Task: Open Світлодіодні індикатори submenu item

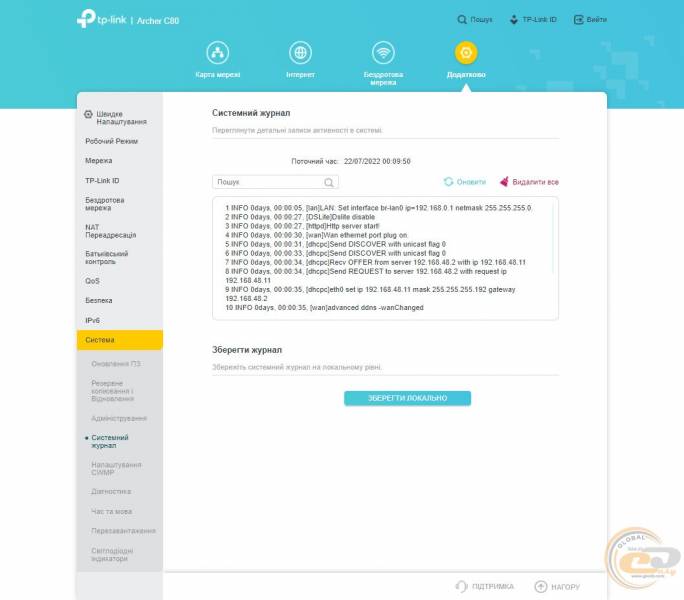Action: [x=112, y=555]
